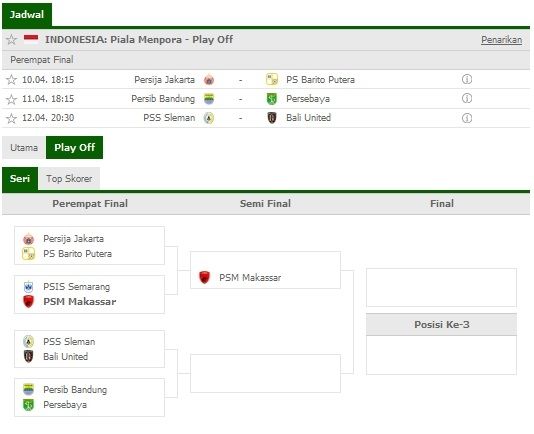Switch to the Utama tab
534x434 pixels.
point(24,148)
